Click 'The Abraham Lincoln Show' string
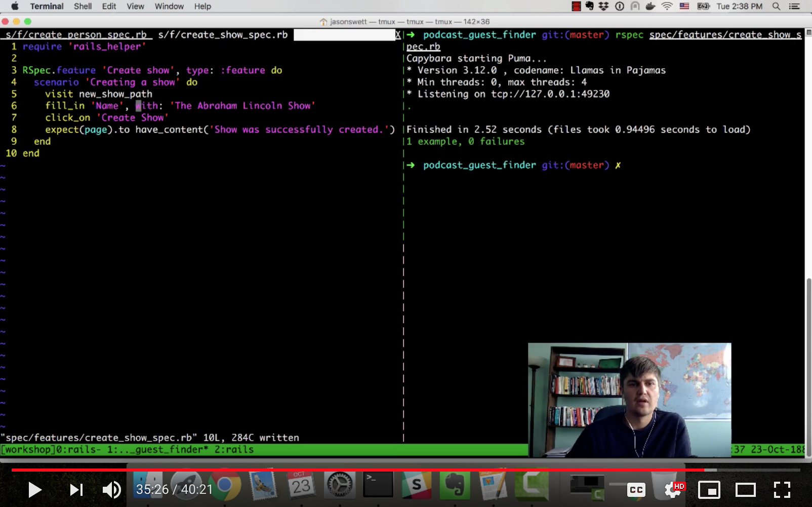 pos(242,106)
